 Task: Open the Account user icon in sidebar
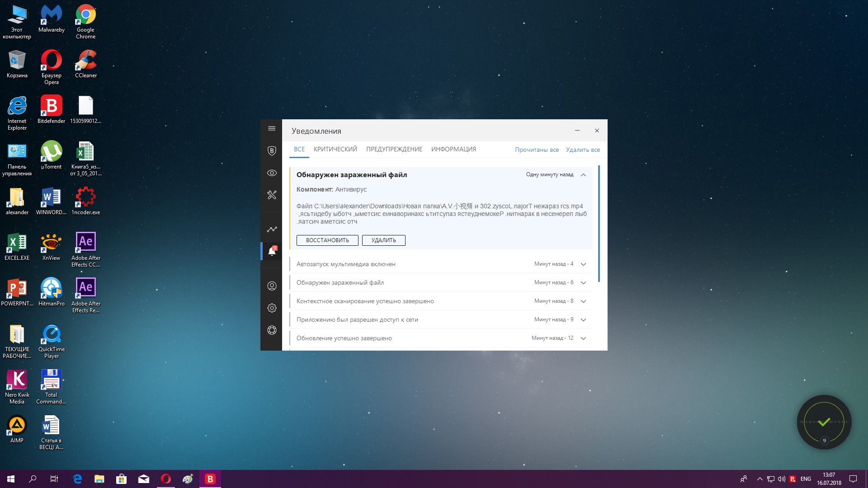point(272,286)
